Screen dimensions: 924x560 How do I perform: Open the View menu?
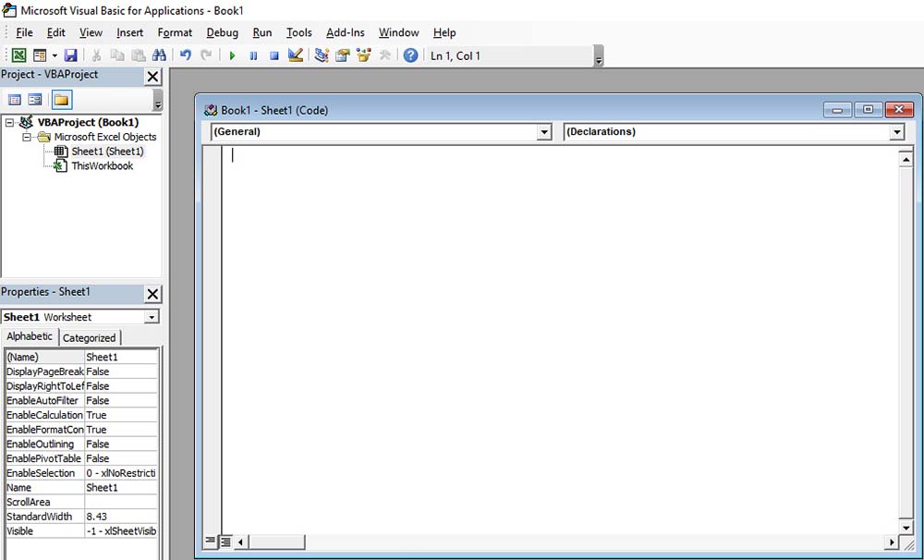tap(91, 32)
